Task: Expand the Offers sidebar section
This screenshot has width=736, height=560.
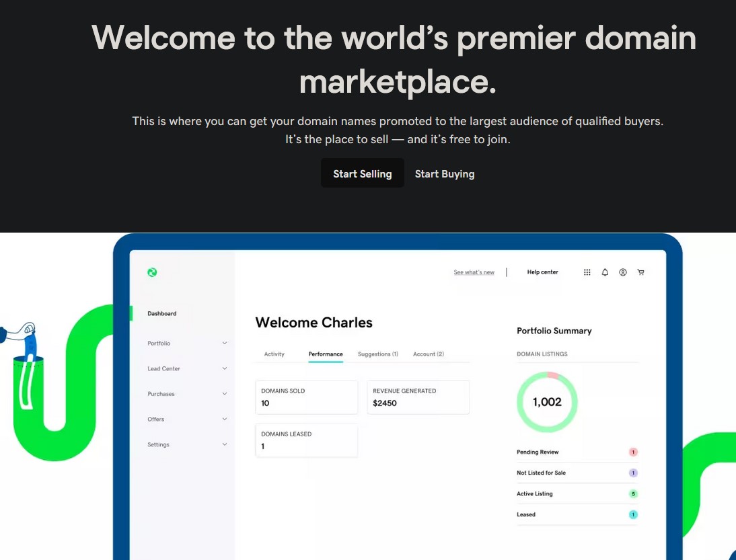Action: pyautogui.click(x=225, y=419)
